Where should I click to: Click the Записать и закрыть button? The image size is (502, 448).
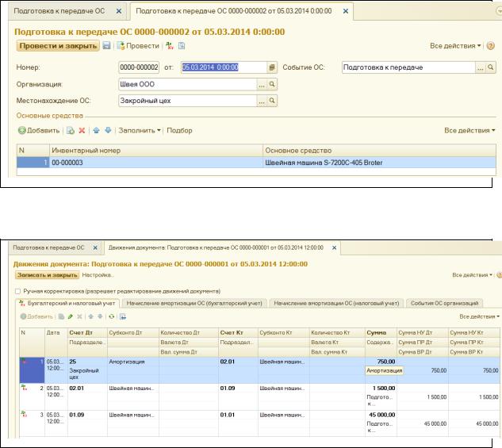click(47, 275)
